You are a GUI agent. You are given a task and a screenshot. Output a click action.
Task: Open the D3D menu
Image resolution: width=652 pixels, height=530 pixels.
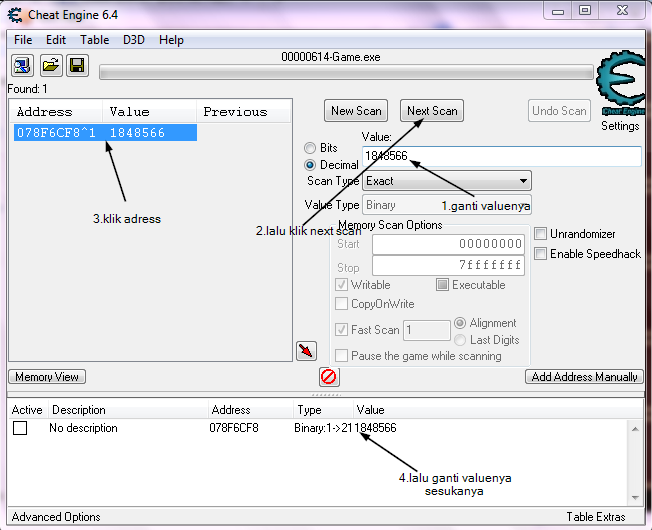tap(134, 40)
